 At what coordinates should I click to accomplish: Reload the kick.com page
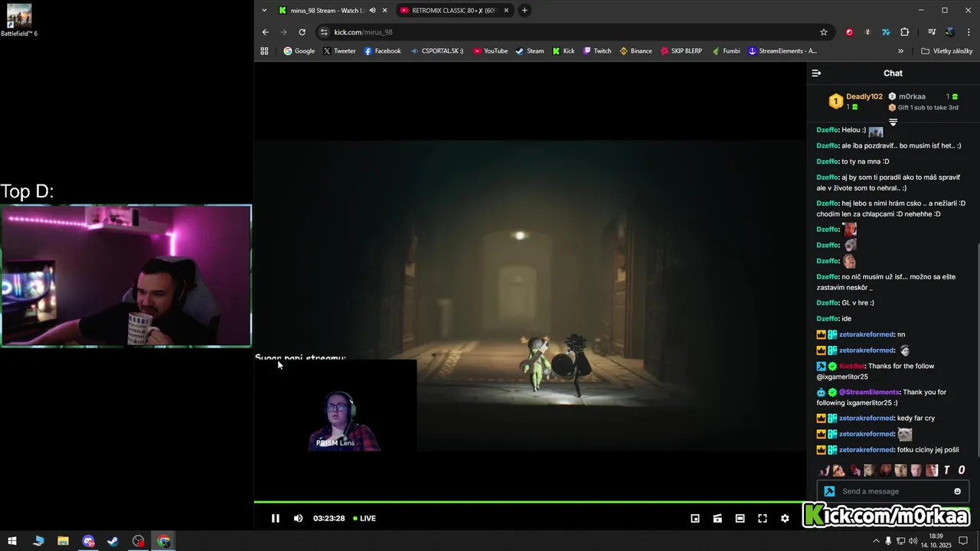click(x=302, y=32)
